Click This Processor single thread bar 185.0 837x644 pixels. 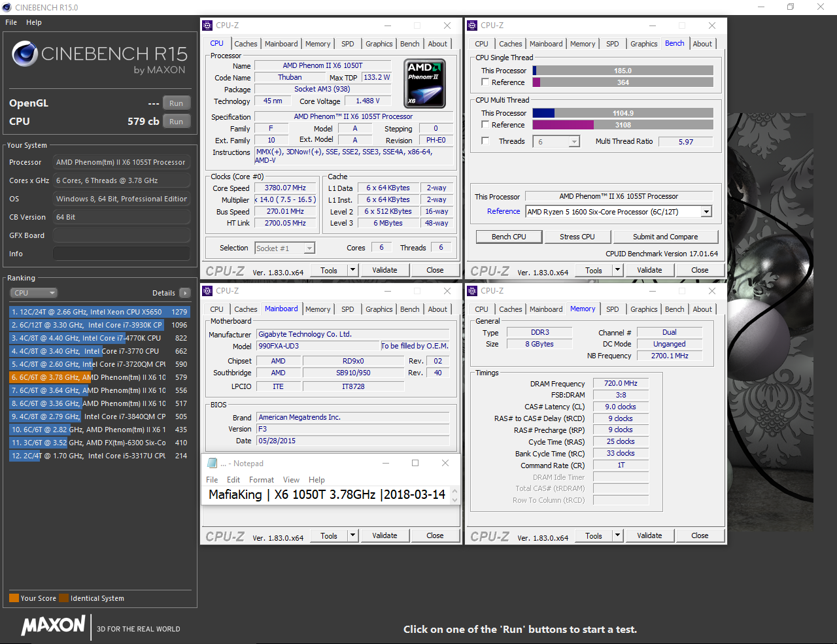(623, 71)
